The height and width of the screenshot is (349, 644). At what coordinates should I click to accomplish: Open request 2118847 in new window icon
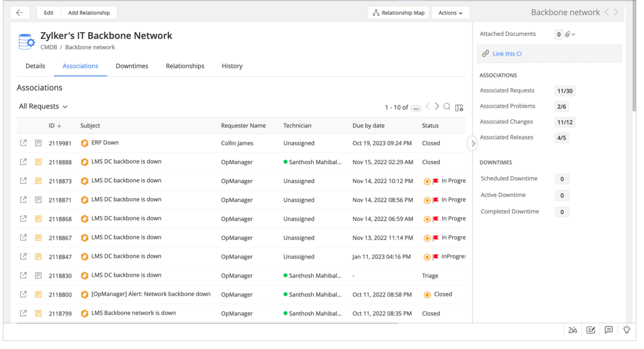(23, 256)
